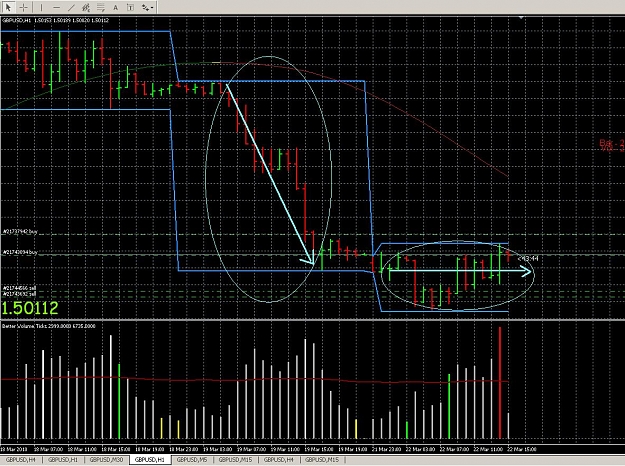
Task: Click the candle countdown timer label
Action: (529, 259)
